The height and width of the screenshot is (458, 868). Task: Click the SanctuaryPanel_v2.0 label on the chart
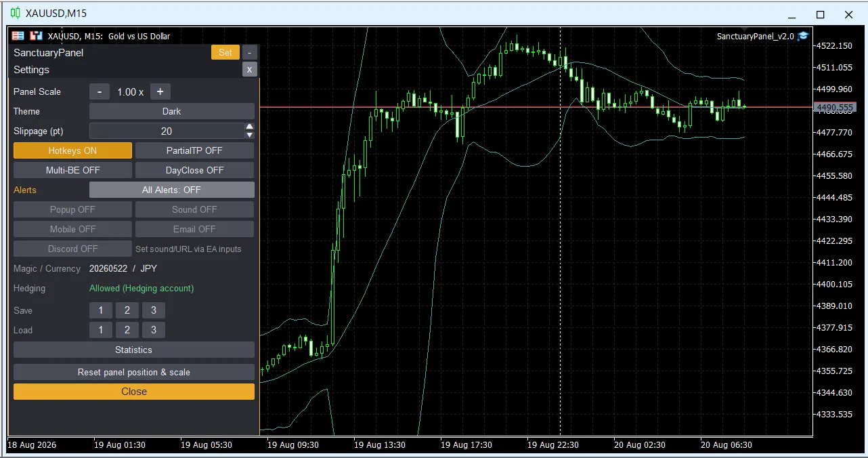point(755,36)
